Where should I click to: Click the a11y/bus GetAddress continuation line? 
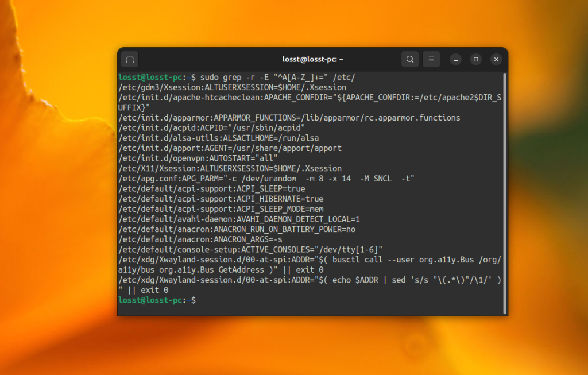[221, 270]
